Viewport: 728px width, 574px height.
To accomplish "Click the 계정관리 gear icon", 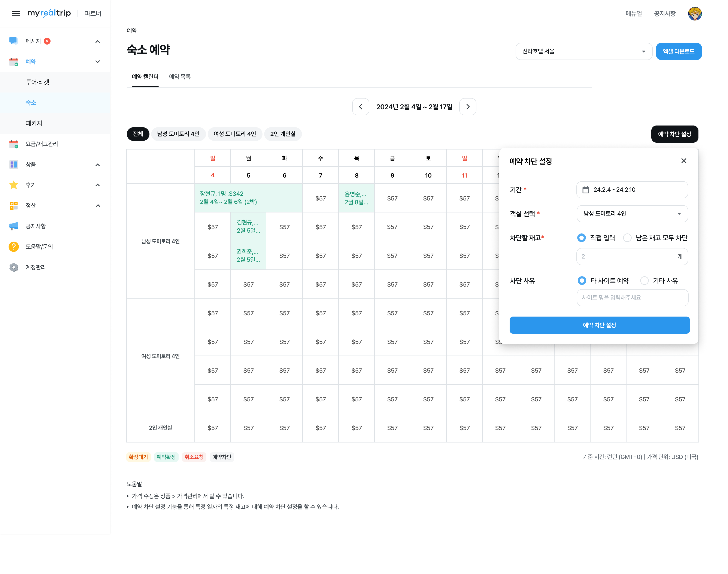I will (x=13, y=267).
